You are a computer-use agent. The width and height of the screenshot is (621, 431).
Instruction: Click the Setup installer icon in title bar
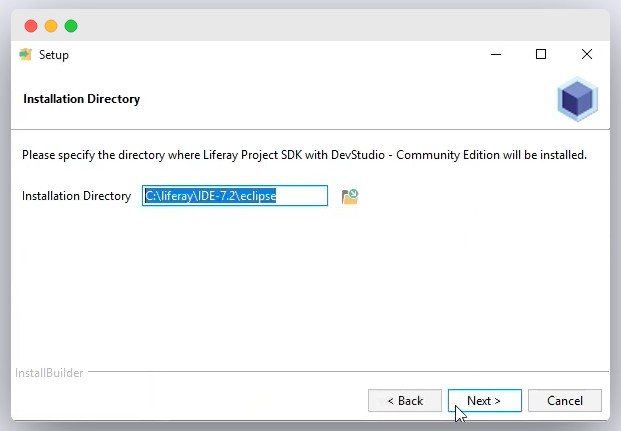click(25, 54)
